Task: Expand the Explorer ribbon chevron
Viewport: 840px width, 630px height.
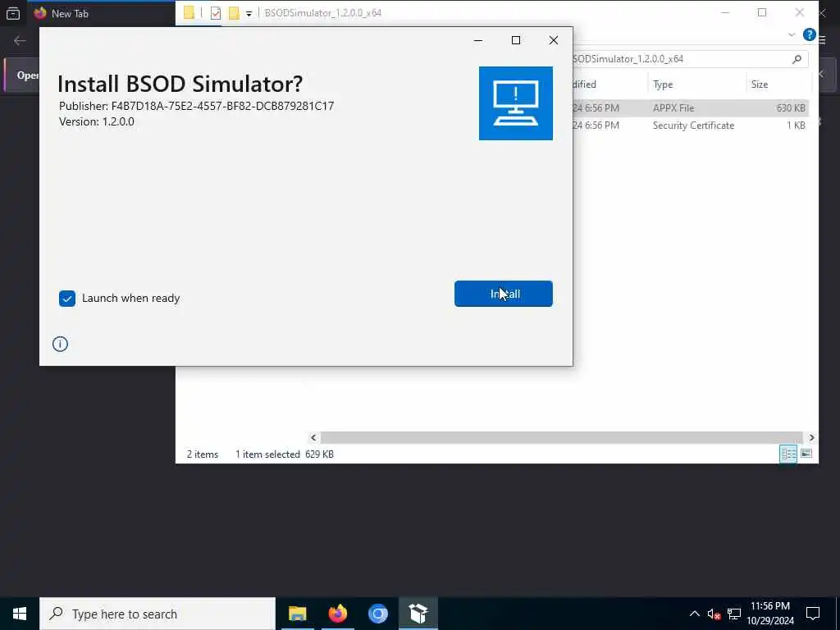Action: click(x=792, y=34)
